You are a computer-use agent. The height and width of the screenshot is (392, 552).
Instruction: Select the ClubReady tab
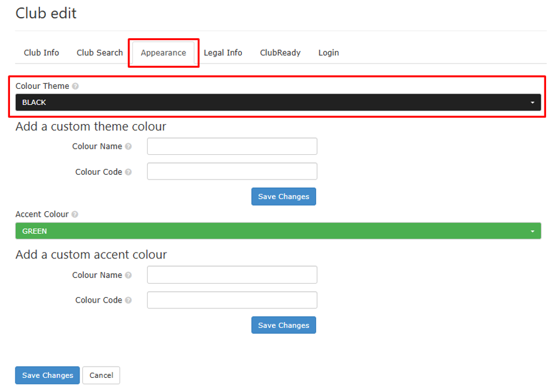(280, 52)
